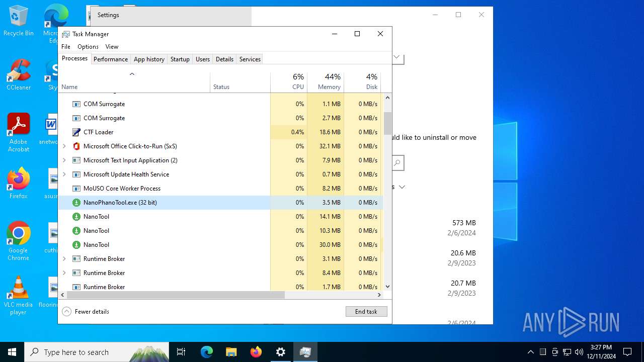Launch Microsoft Edge from the taskbar
644x362 pixels.
pos(207,352)
